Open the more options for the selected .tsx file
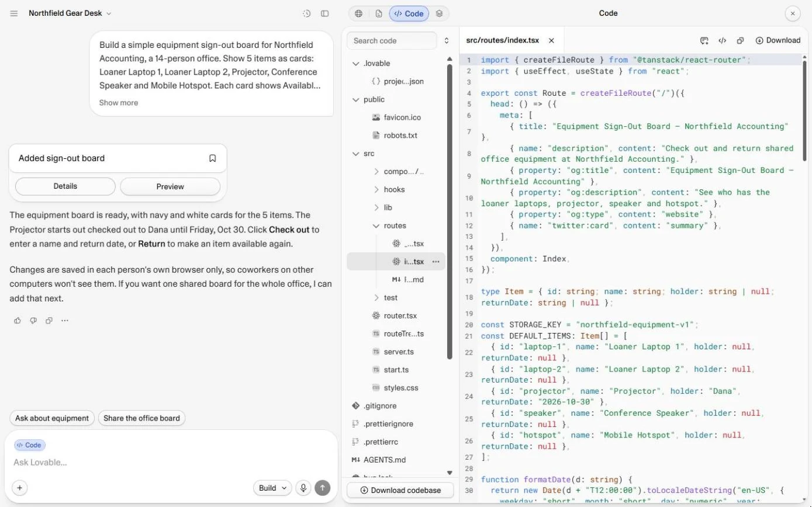812x507 pixels. pos(436,262)
